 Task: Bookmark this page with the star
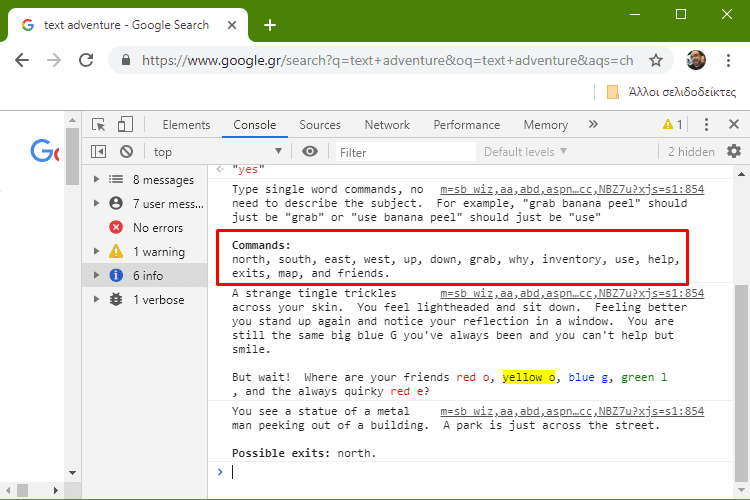[656, 60]
